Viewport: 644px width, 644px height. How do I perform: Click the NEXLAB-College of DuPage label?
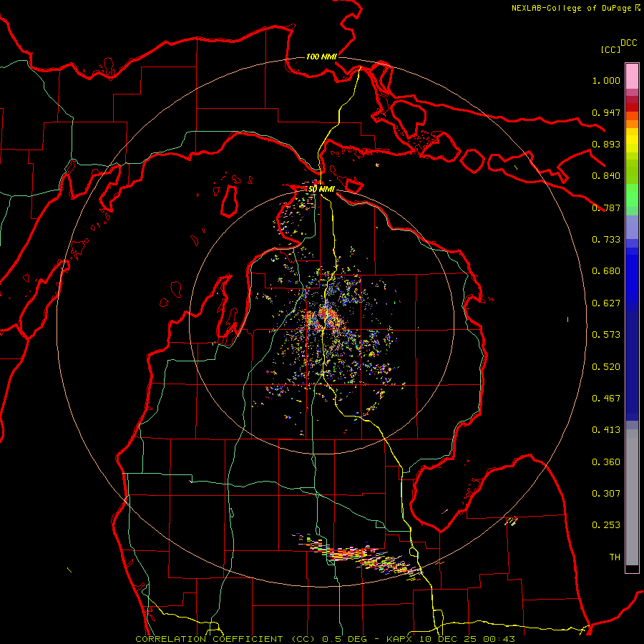(x=575, y=8)
